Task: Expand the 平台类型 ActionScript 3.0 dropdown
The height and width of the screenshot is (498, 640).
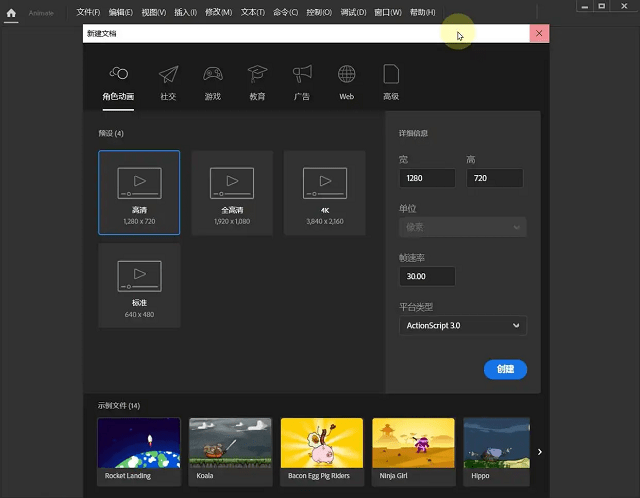Action: [x=462, y=326]
